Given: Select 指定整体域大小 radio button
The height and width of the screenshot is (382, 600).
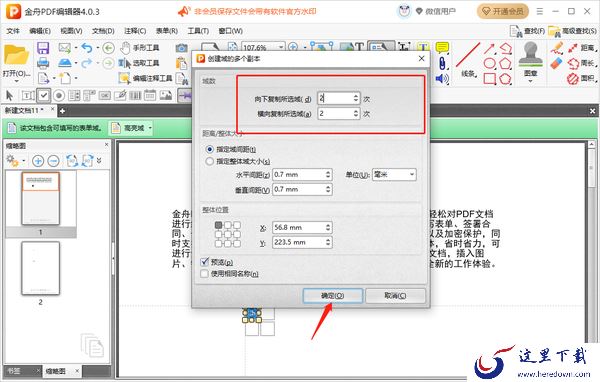Looking at the screenshot, I should [209, 161].
